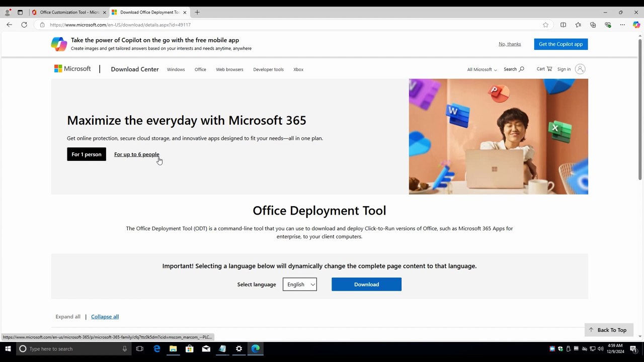Click the Copilot logo in the banner
644x362 pixels.
point(59,44)
